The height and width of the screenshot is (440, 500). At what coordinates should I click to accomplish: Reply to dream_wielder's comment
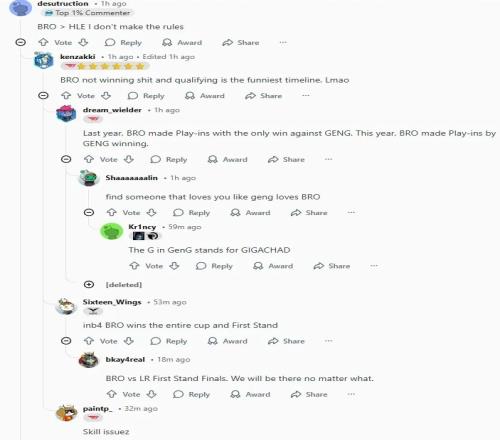coord(169,159)
